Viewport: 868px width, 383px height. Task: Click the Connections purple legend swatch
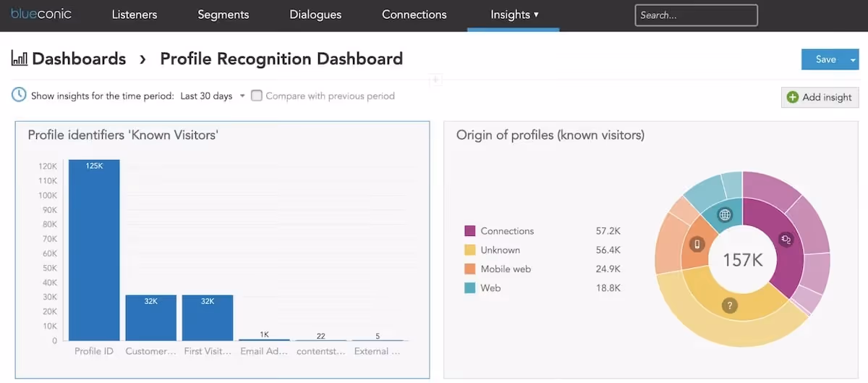(x=469, y=231)
